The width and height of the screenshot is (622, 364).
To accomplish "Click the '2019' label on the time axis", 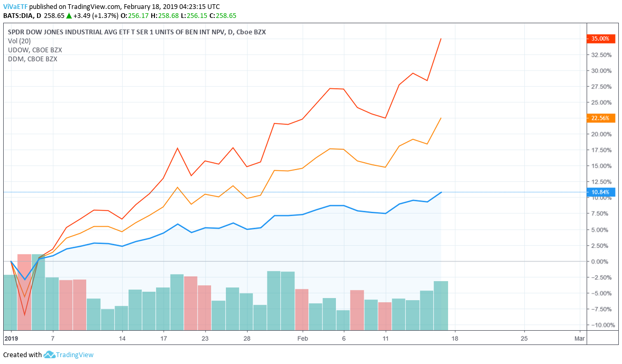I will click(x=11, y=338).
